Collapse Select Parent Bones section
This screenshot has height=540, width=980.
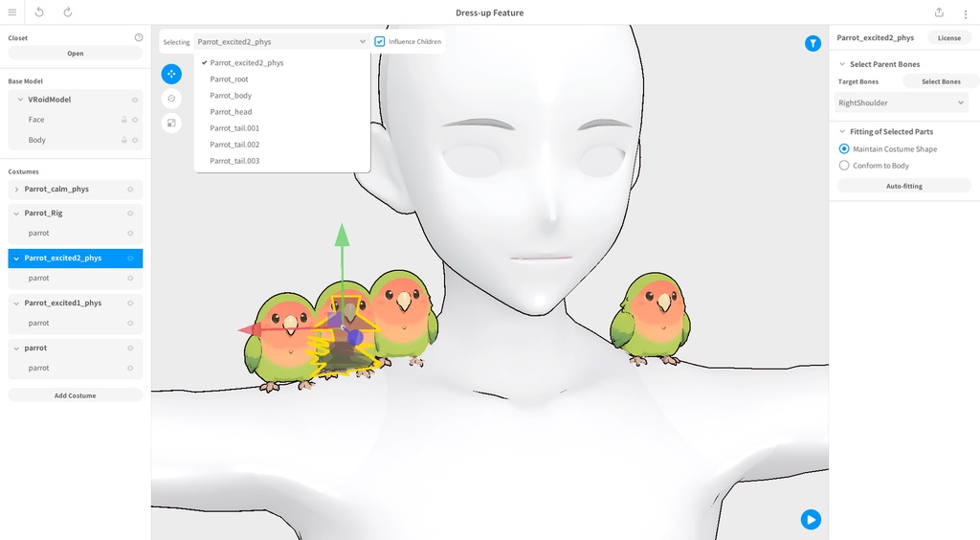point(842,64)
